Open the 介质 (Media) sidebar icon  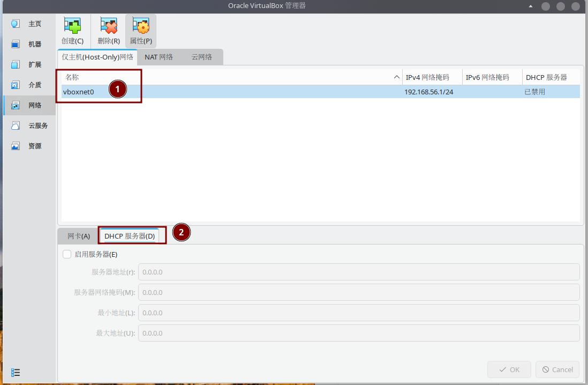pyautogui.click(x=16, y=85)
